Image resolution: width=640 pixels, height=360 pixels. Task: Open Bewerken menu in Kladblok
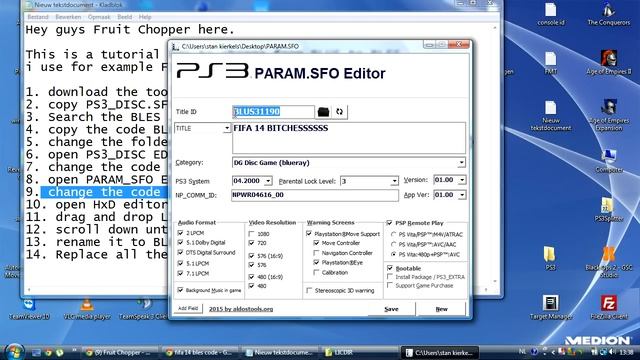[x=68, y=17]
